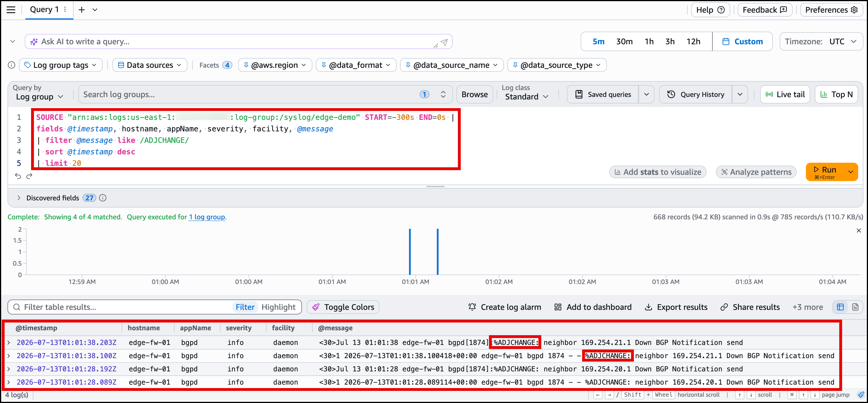
Task: Select the 1h time range
Action: pyautogui.click(x=649, y=41)
